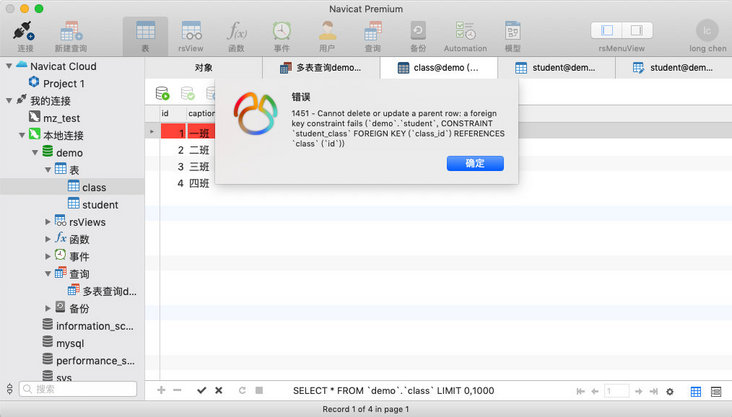Image resolution: width=732 pixels, height=417 pixels.
Task: Click the Connection (连接) plug icon
Action: (x=24, y=31)
